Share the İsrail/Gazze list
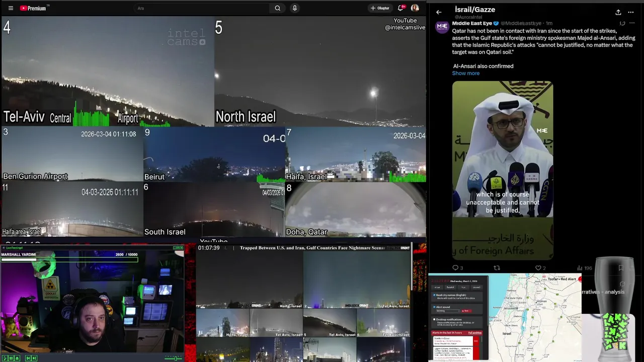This screenshot has width=644, height=362. (618, 12)
